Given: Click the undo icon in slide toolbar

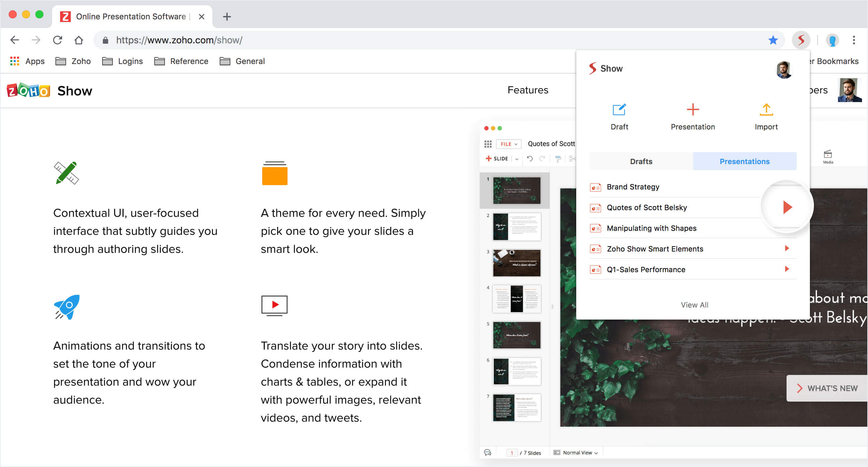Looking at the screenshot, I should 530,158.
